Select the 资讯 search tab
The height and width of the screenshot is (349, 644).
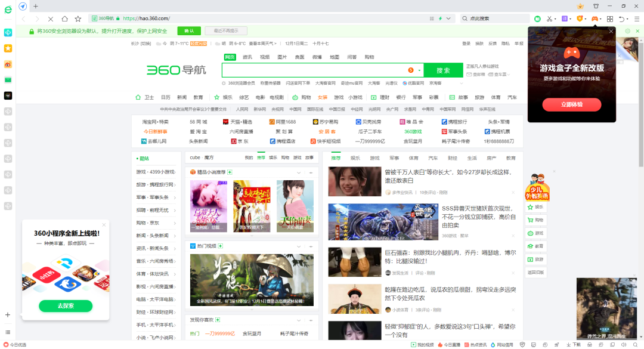pos(247,57)
